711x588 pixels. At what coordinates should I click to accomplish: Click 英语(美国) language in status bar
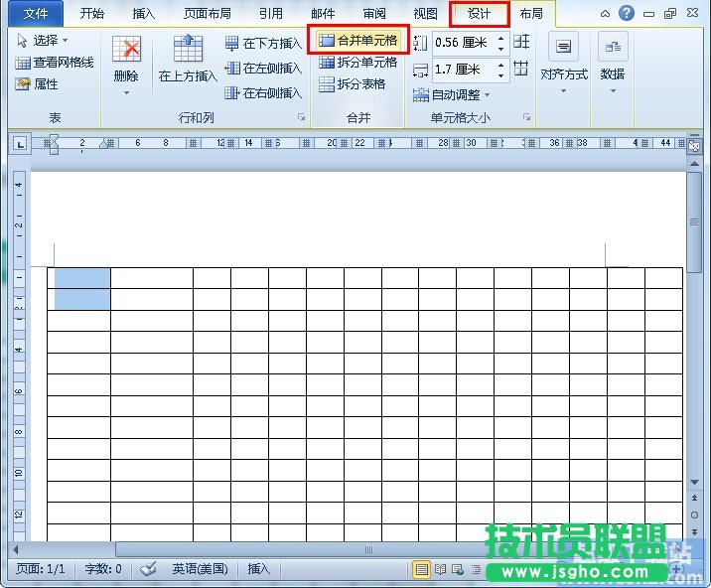(200, 569)
